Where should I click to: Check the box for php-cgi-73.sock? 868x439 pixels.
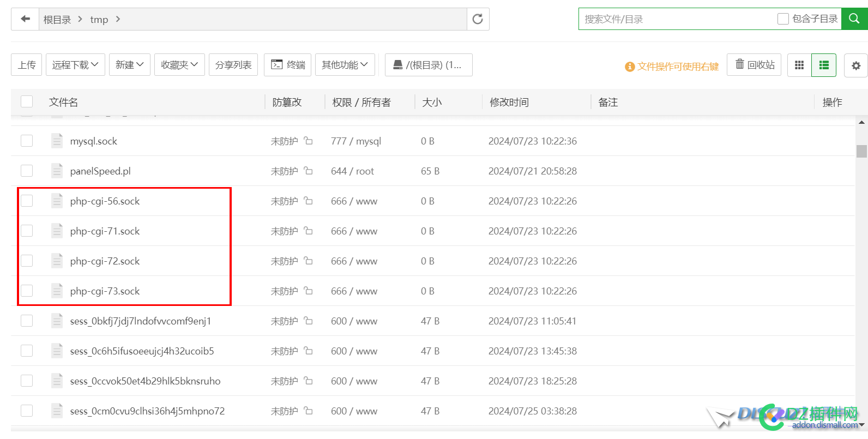click(x=27, y=291)
